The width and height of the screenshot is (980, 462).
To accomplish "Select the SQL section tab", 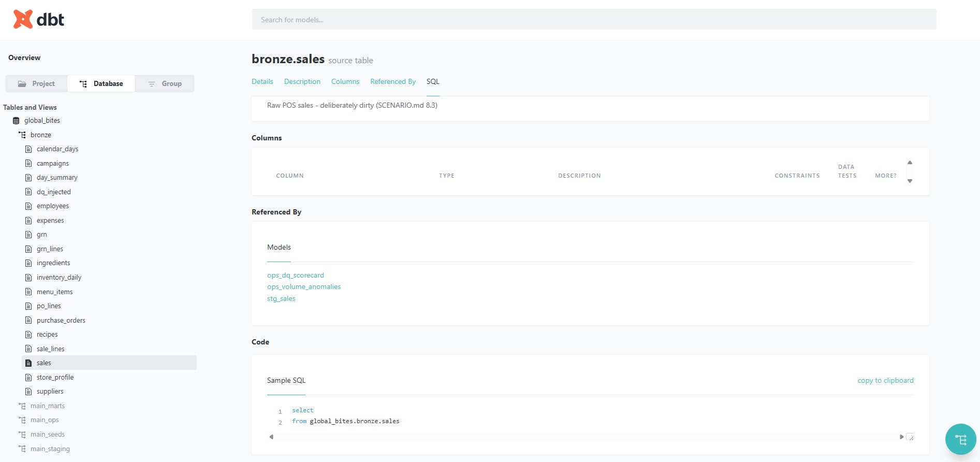I will pos(433,82).
